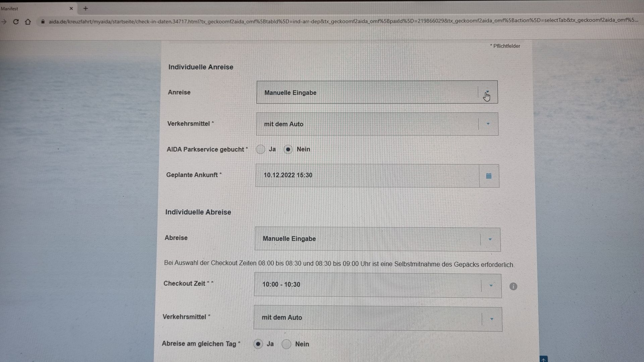Viewport: 644px width, 362px height.
Task: Reload the page with the refresh icon
Action: [16, 22]
